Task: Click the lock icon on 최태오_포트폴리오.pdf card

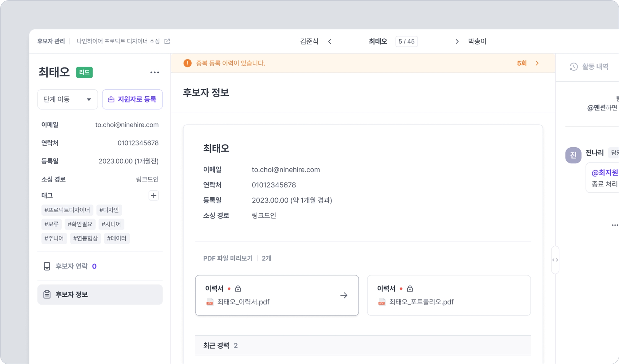Action: tap(410, 289)
